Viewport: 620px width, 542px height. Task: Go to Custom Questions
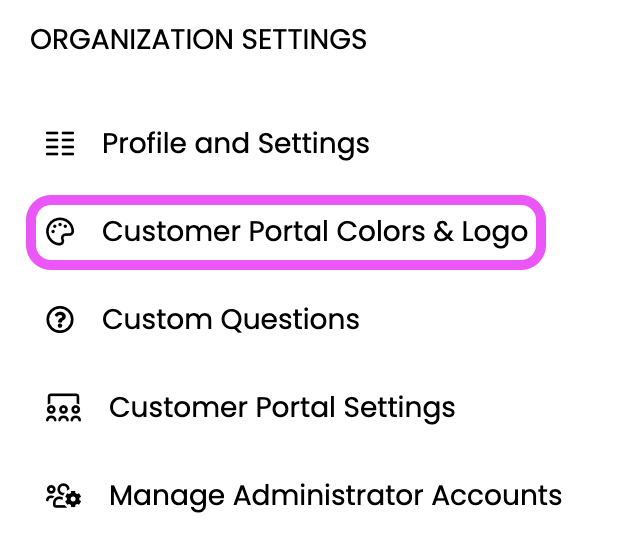(231, 320)
